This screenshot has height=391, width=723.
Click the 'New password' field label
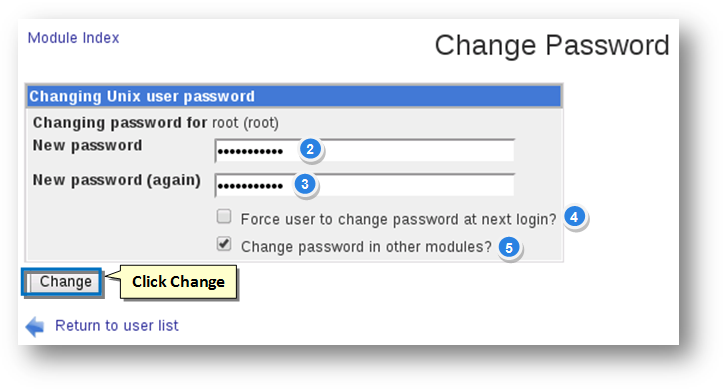88,146
